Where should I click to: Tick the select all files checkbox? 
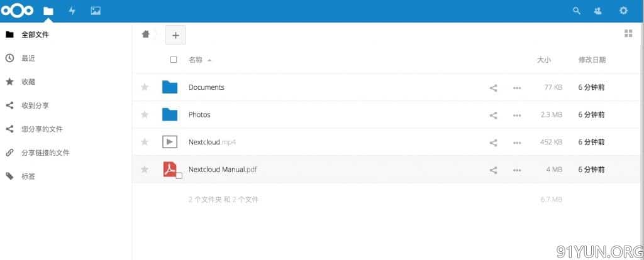(174, 60)
